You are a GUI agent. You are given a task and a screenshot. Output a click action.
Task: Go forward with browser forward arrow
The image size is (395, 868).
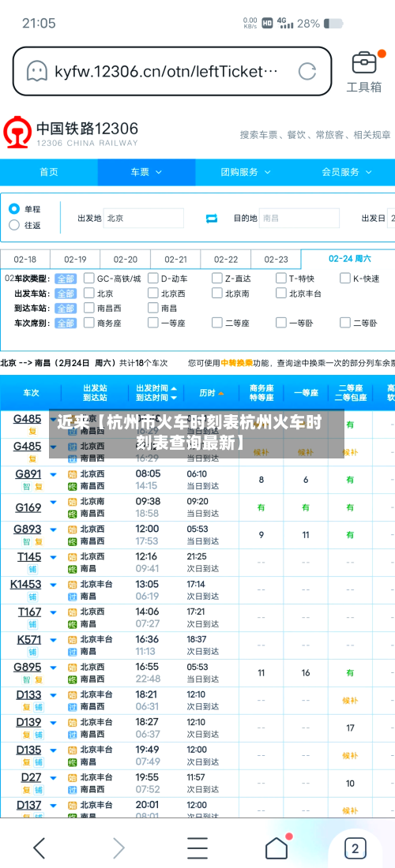(x=118, y=847)
